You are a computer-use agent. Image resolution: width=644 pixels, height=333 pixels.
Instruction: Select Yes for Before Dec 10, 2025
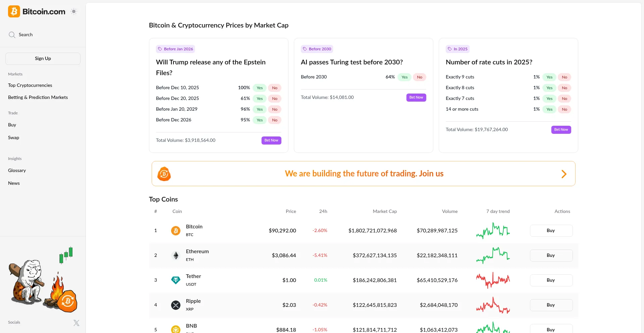[260, 88]
